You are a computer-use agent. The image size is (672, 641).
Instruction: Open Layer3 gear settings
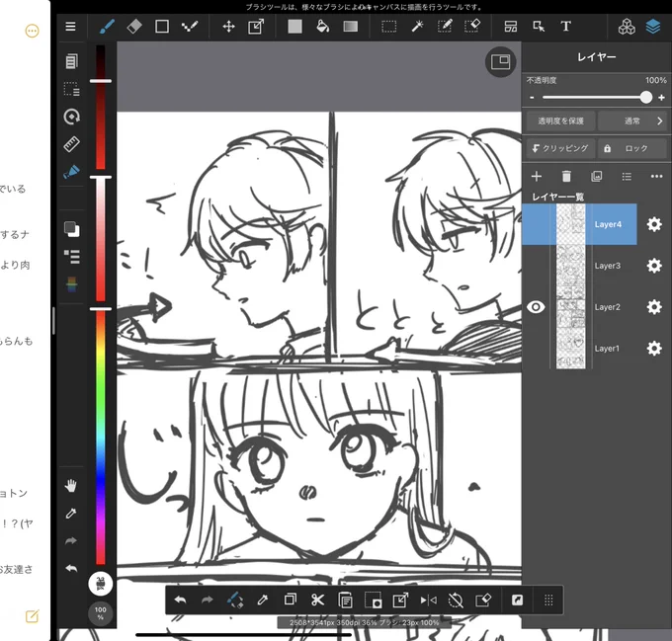point(654,266)
